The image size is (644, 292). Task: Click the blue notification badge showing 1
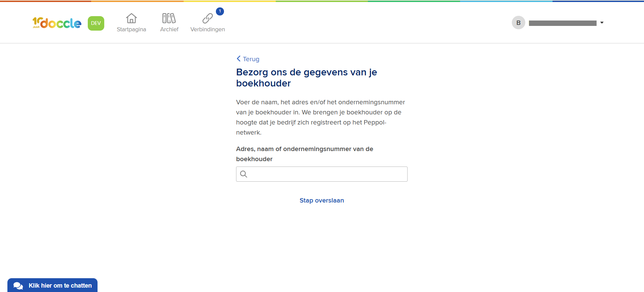click(x=220, y=11)
